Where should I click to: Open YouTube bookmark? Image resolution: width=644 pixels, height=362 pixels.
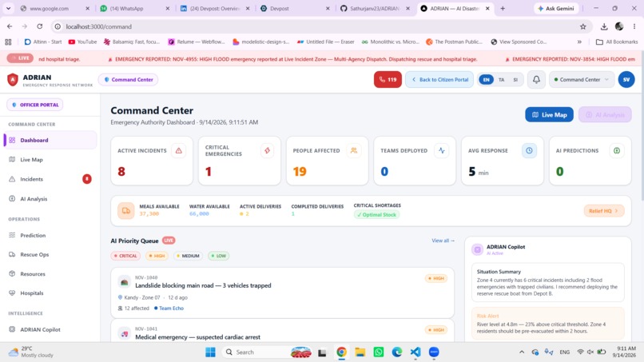pos(82,42)
